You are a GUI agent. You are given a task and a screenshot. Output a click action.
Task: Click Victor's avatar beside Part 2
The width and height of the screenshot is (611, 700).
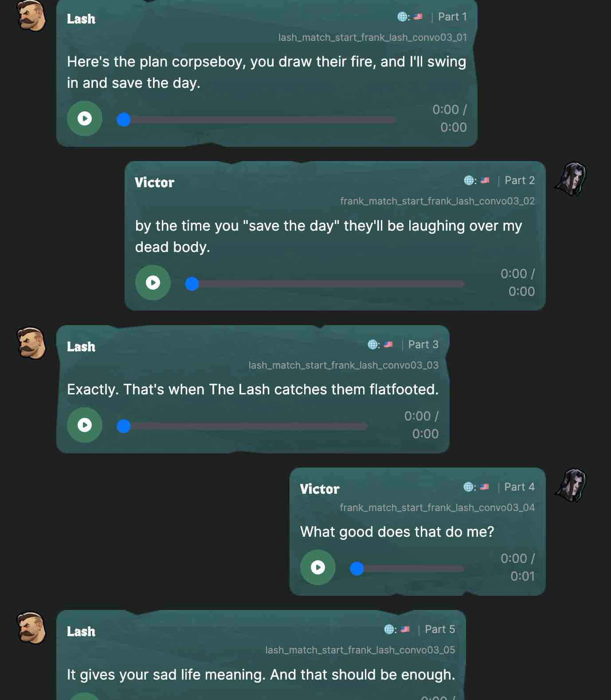pos(571,179)
